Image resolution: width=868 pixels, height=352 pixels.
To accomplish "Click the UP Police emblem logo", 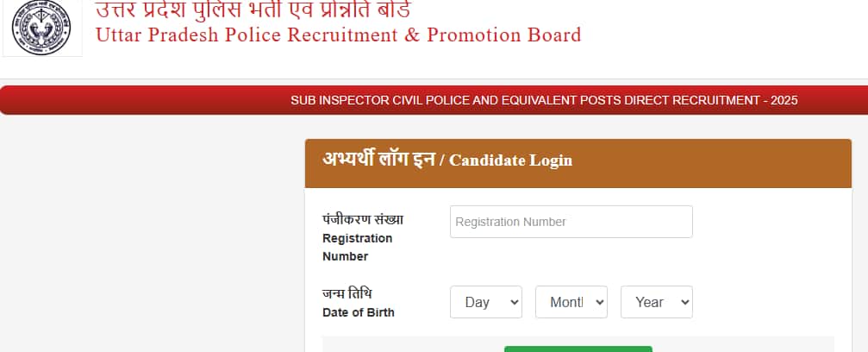I will 41,28.
